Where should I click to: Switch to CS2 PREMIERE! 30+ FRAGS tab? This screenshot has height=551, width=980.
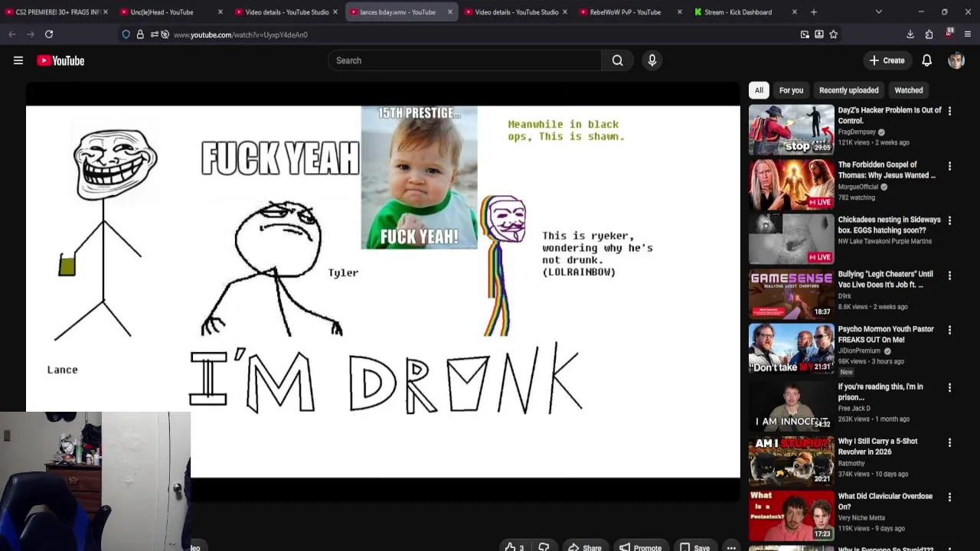coord(57,12)
